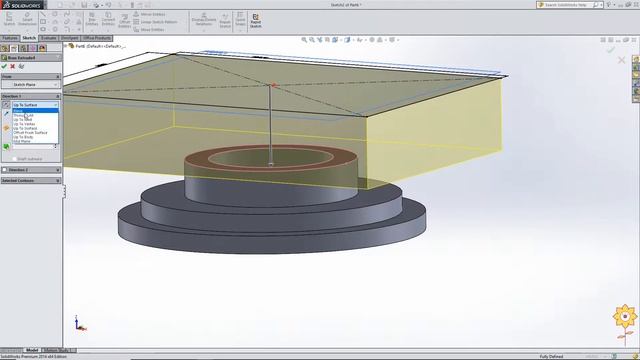Screen dimensions: 640x360
Task: Click the Section View icon
Action: click(327, 40)
